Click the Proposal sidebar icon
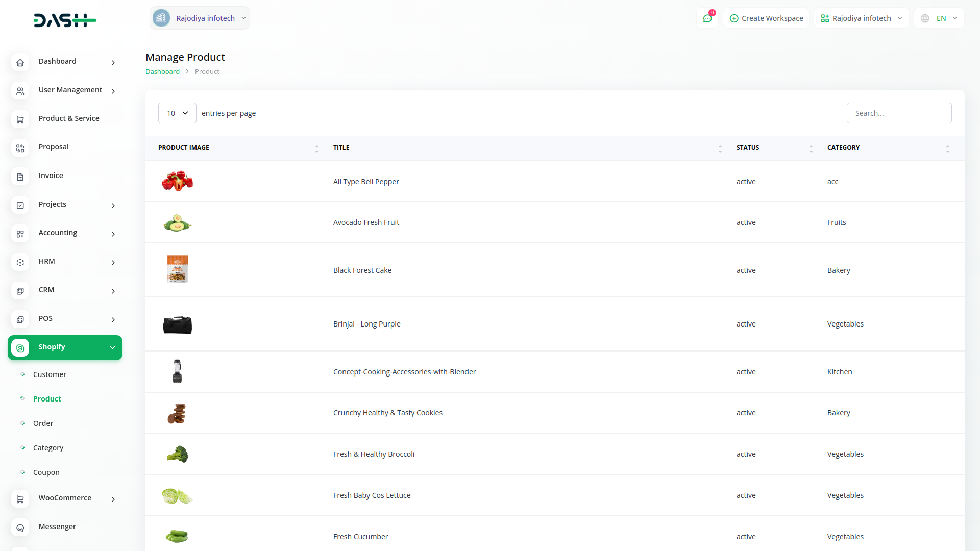The height and width of the screenshot is (551, 980). [x=20, y=148]
